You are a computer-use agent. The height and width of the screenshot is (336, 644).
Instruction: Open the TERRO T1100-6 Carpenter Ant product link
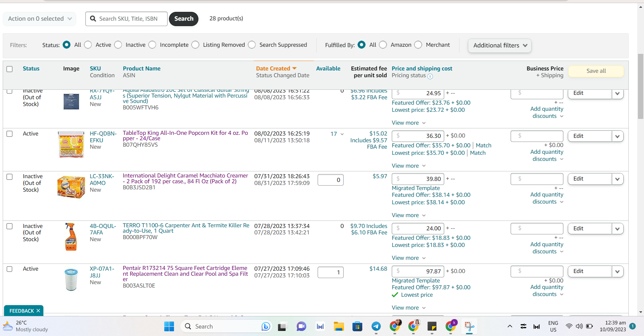click(186, 228)
